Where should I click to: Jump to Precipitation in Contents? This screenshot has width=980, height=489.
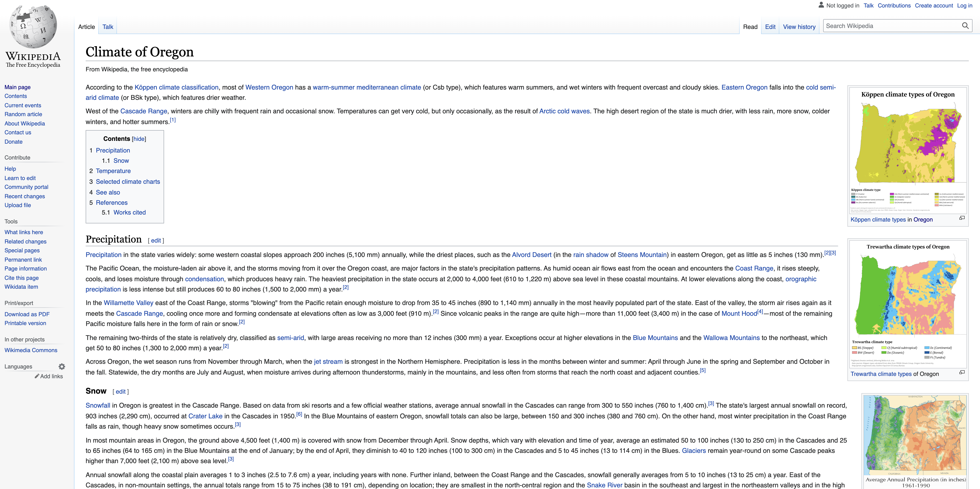click(113, 150)
